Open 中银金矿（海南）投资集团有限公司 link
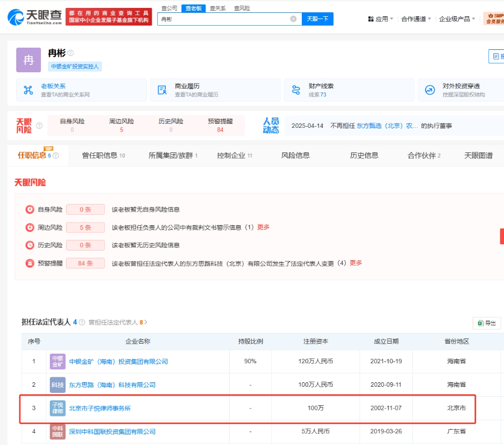This screenshot has height=445, width=504. point(119,361)
